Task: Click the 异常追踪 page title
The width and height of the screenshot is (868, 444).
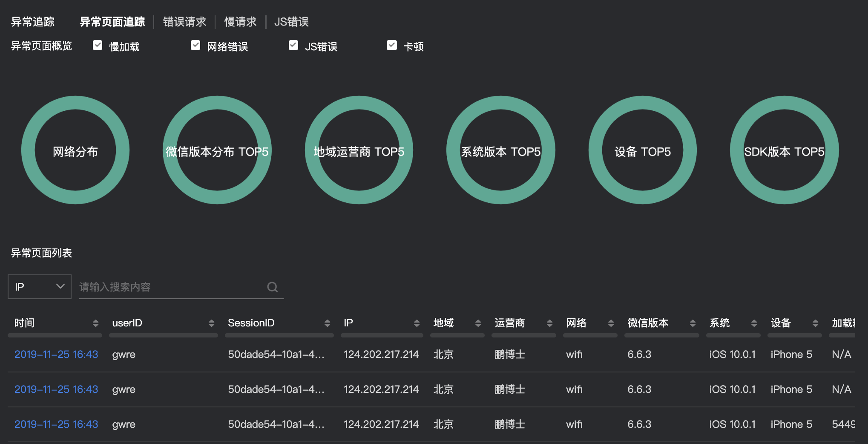Action: click(x=33, y=22)
